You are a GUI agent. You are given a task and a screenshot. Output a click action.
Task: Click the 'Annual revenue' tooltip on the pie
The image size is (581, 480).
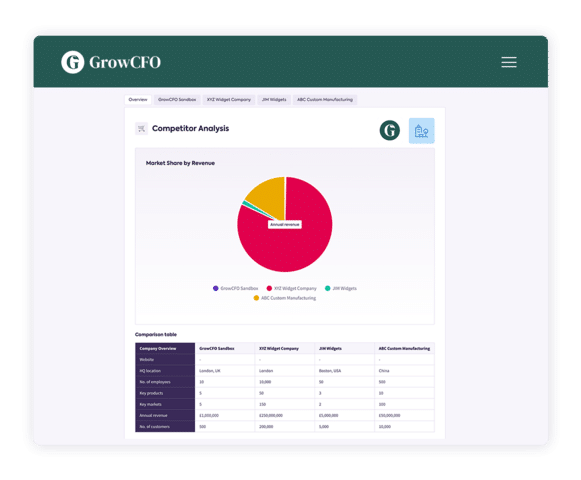(x=285, y=225)
